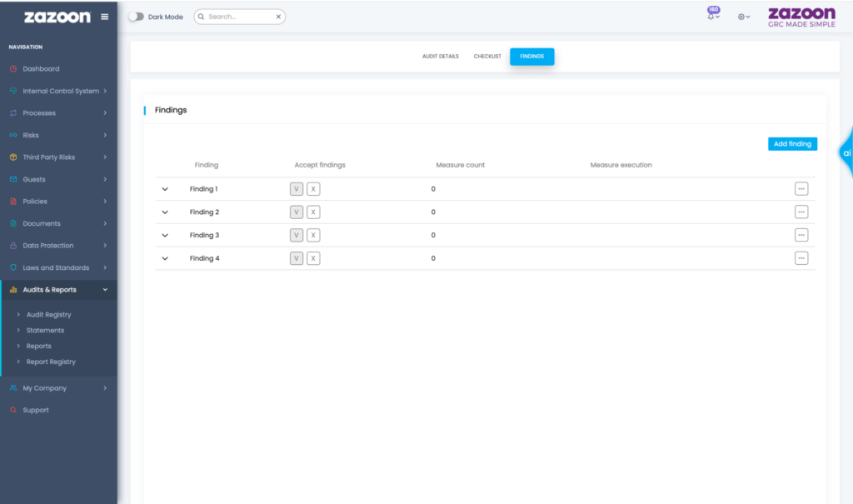Switch to the Audit Details tab
Screen dimensions: 853x504
[441, 57]
